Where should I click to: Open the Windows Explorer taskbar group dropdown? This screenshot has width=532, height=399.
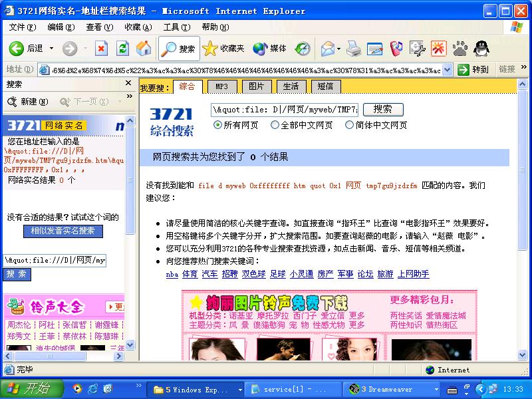click(x=240, y=390)
